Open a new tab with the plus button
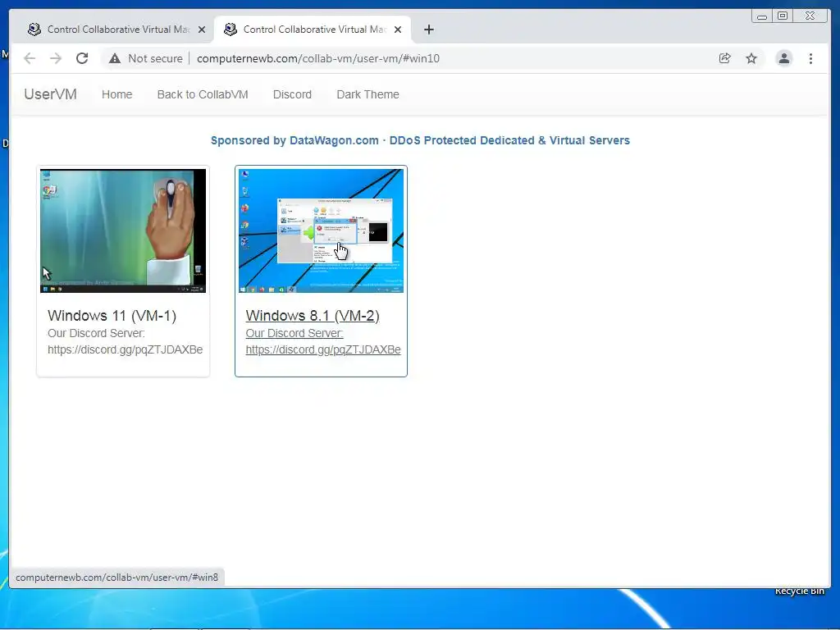This screenshot has width=840, height=630. (x=428, y=30)
